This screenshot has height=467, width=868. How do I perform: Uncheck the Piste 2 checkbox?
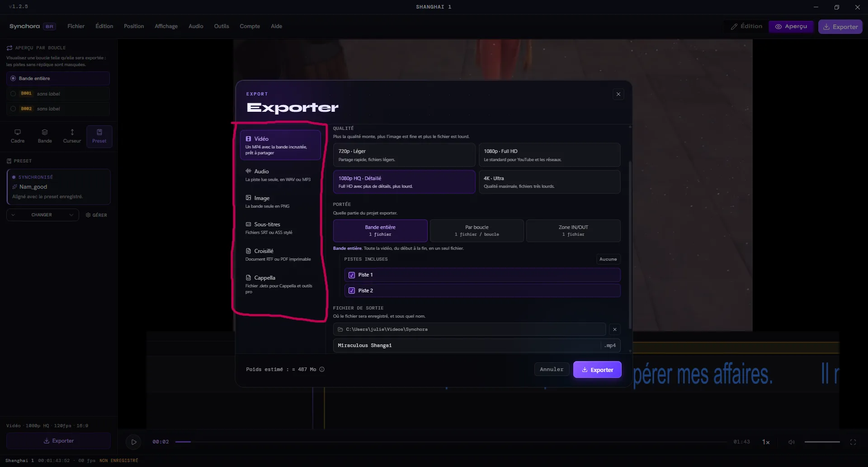pyautogui.click(x=352, y=291)
